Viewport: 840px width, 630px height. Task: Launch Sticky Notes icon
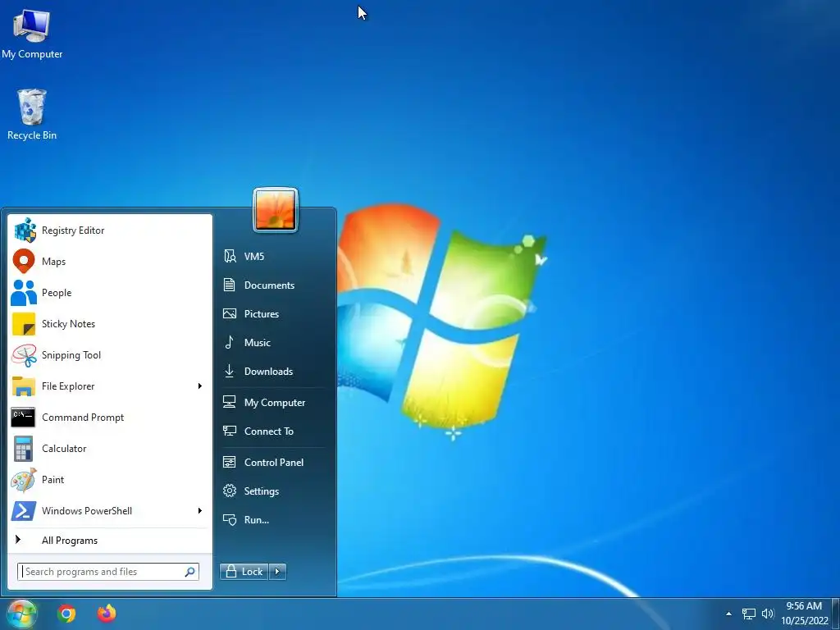pos(24,324)
